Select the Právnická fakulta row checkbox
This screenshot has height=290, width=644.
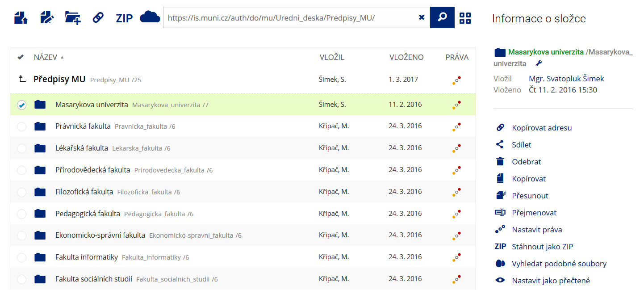tap(21, 127)
